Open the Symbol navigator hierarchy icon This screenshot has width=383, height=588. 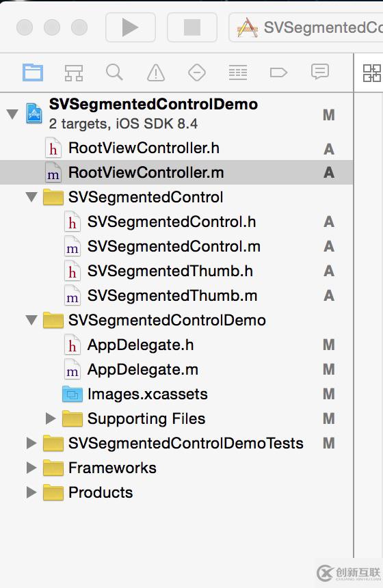coord(74,72)
